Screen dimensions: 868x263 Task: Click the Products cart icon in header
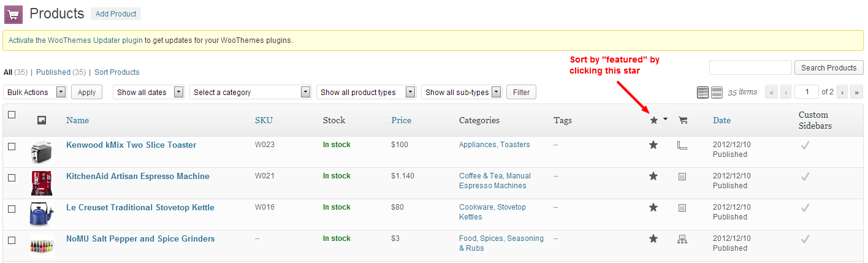13,13
